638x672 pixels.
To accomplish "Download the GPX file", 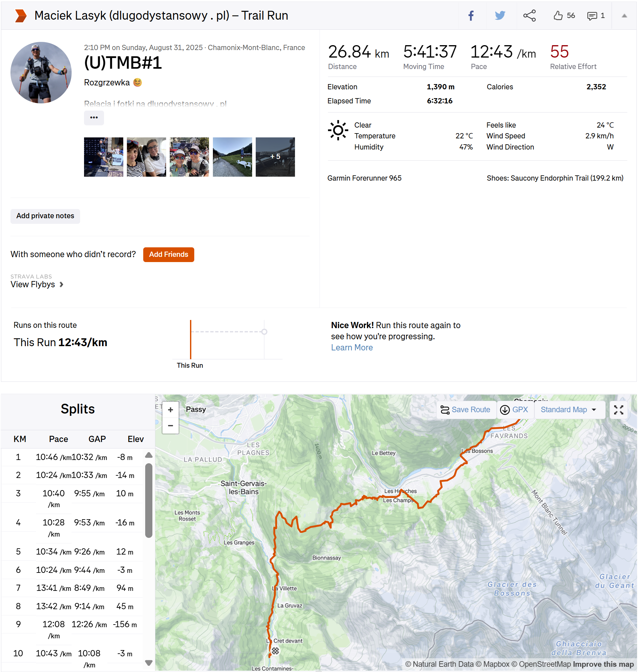I will [x=514, y=410].
